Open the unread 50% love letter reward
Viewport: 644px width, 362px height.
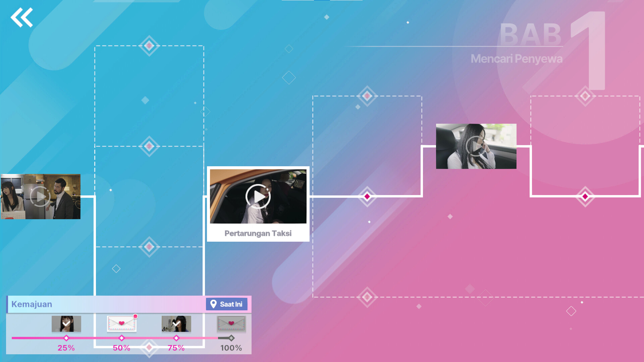coord(121,323)
